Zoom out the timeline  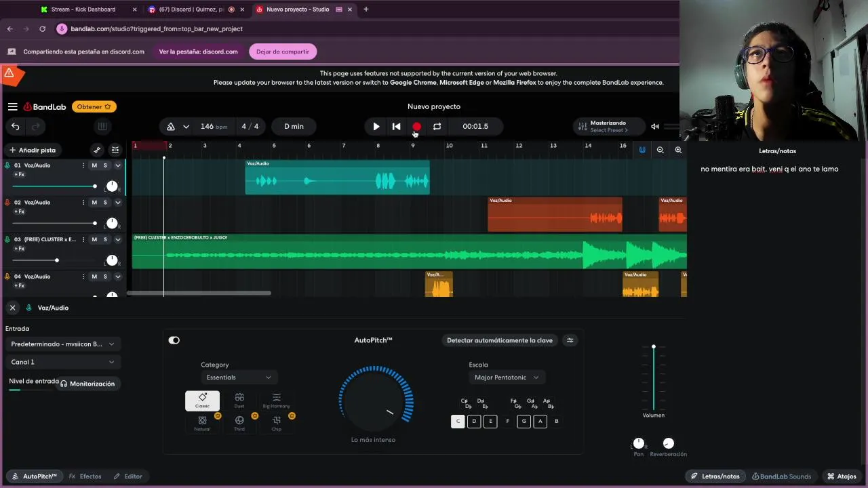pyautogui.click(x=660, y=150)
